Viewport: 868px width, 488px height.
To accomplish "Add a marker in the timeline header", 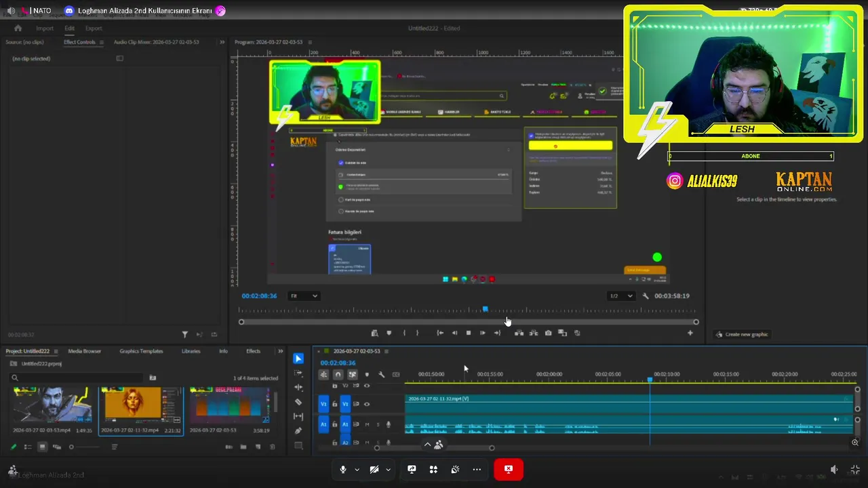I will click(x=367, y=374).
